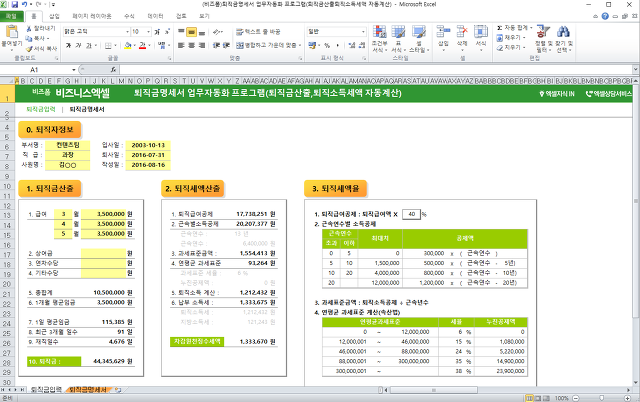Open the 페이지 레이아웃 tab
The width and height of the screenshot is (640, 402).
tap(92, 16)
